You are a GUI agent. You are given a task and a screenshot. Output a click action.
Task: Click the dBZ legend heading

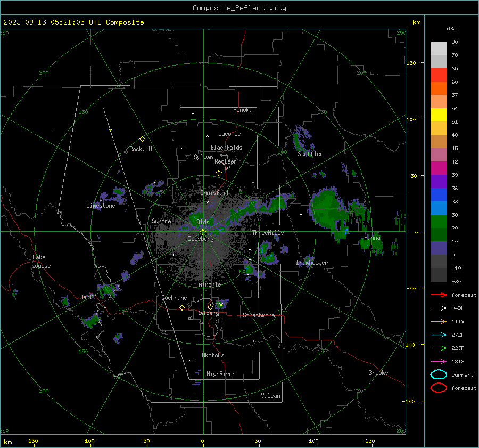(x=451, y=28)
